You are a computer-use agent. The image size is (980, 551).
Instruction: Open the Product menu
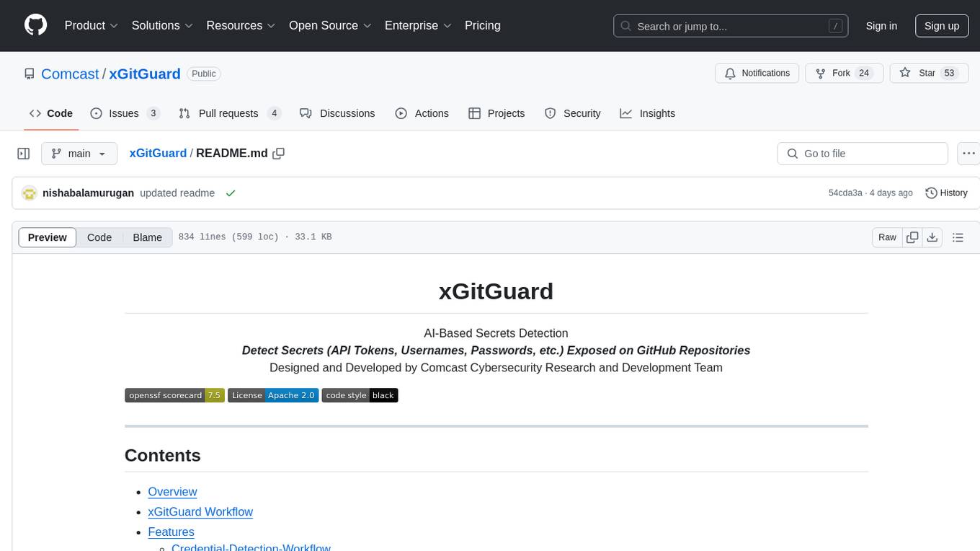(x=92, y=25)
